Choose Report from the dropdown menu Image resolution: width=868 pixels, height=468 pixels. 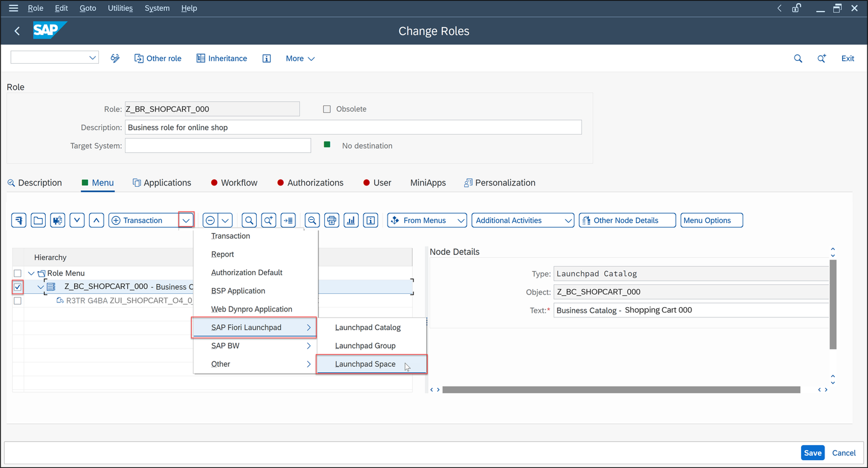pyautogui.click(x=255, y=254)
